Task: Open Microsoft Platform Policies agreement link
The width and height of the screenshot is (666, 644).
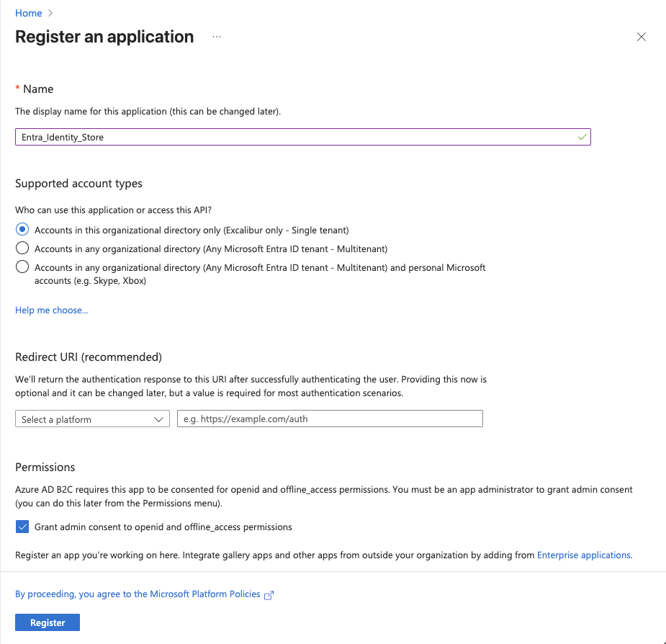Action: click(138, 594)
